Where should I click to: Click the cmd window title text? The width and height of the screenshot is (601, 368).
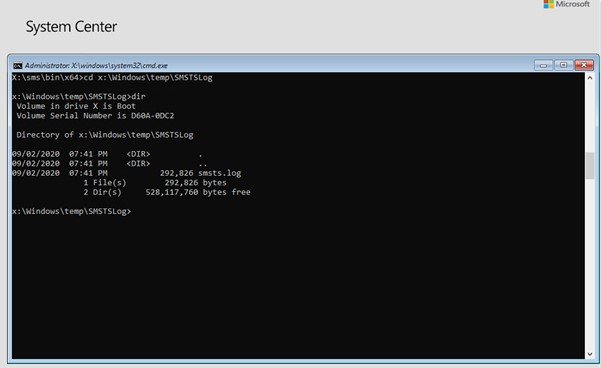[96, 66]
